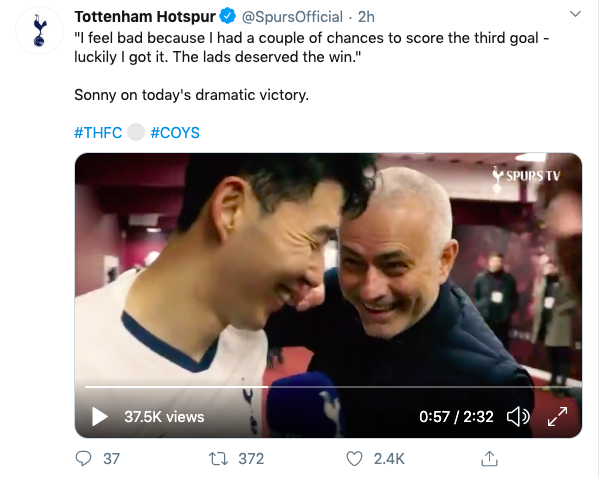The image size is (603, 478).
Task: Play the video with the play button
Action: [99, 416]
